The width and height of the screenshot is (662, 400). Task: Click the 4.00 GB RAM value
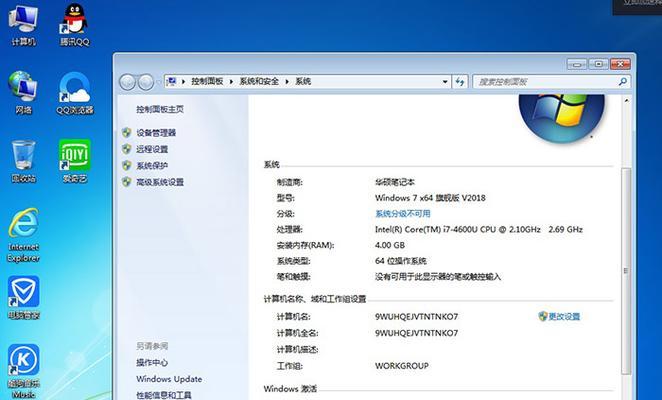tap(390, 245)
